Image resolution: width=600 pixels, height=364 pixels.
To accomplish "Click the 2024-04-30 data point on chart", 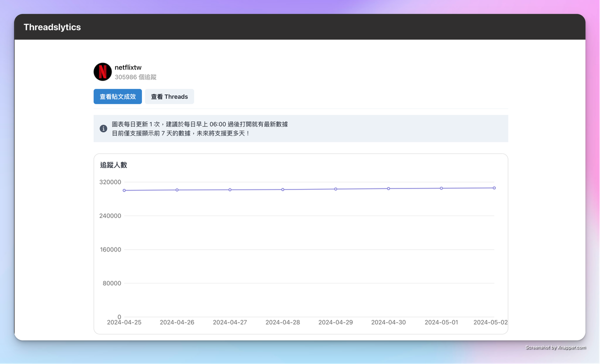I will click(x=388, y=188).
